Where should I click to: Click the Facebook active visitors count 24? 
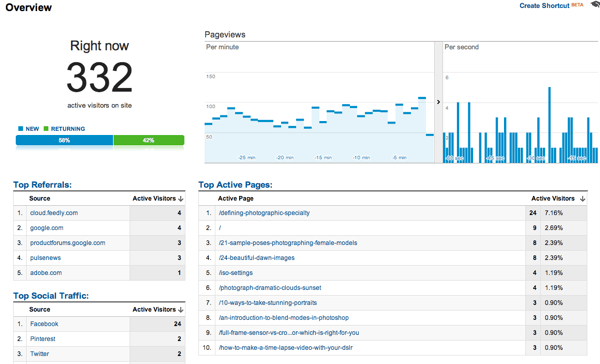click(x=177, y=324)
